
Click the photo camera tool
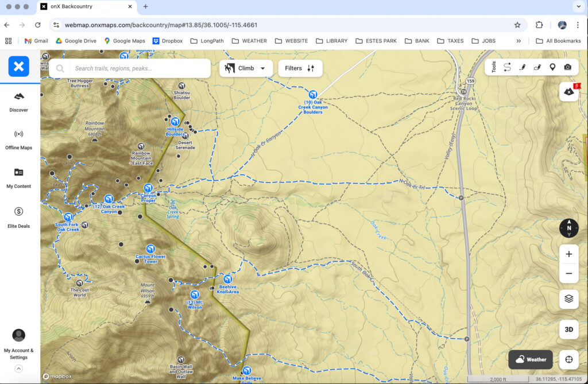click(x=567, y=67)
